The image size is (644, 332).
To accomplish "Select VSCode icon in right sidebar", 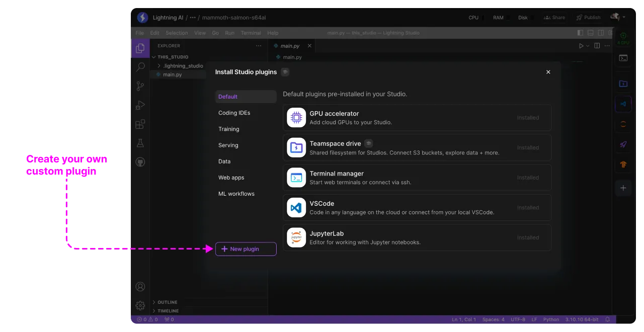I will (623, 104).
